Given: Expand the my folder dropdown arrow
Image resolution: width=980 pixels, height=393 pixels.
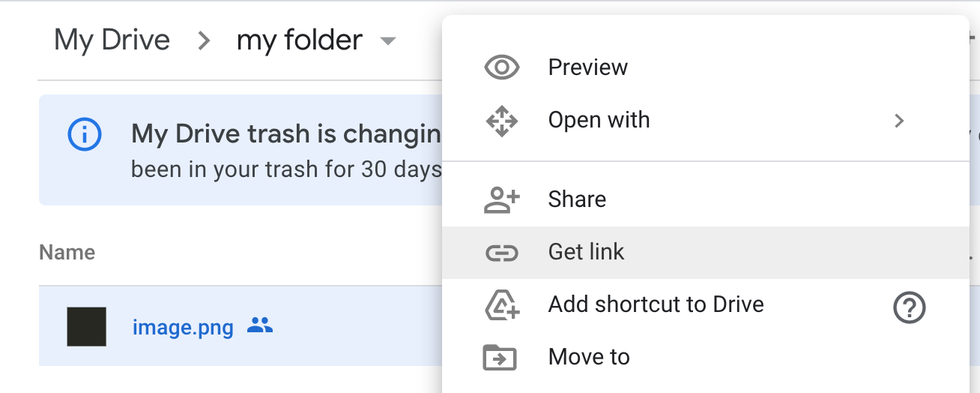Looking at the screenshot, I should click(387, 41).
